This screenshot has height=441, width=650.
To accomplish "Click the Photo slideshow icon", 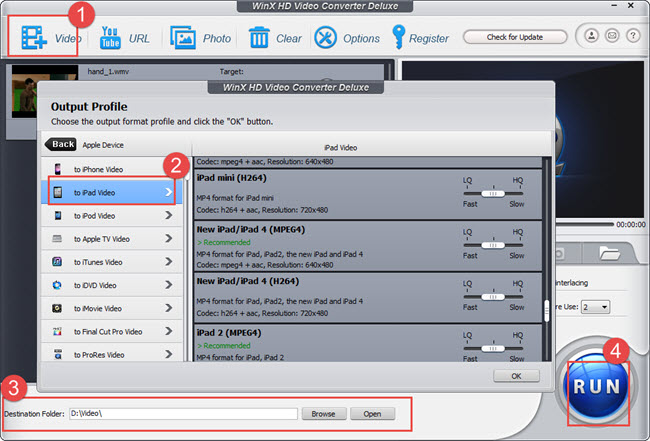I will [x=183, y=38].
